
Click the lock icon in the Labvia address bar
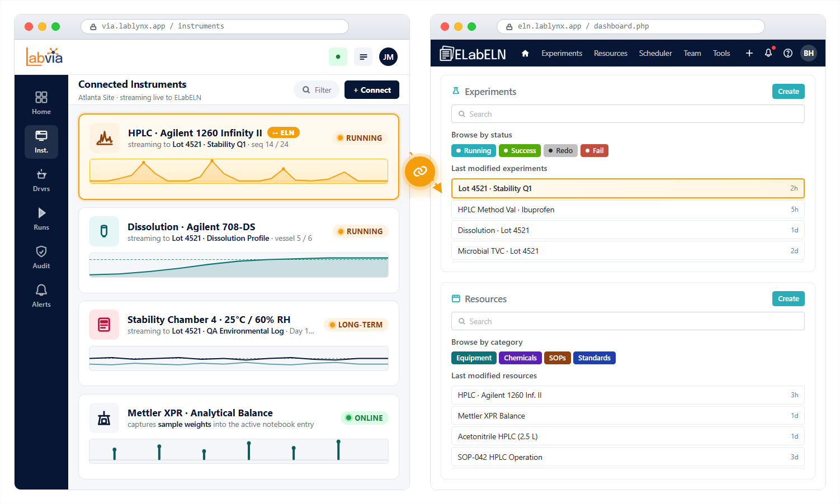pos(93,26)
